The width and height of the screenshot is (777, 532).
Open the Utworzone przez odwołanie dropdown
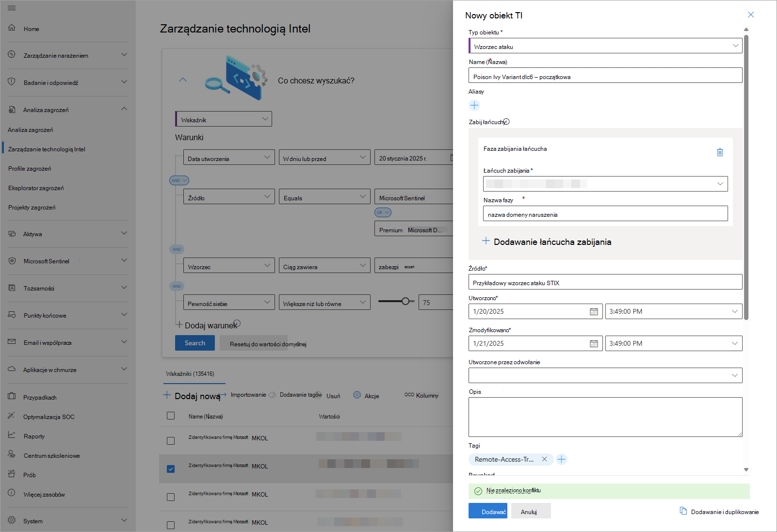pos(605,375)
